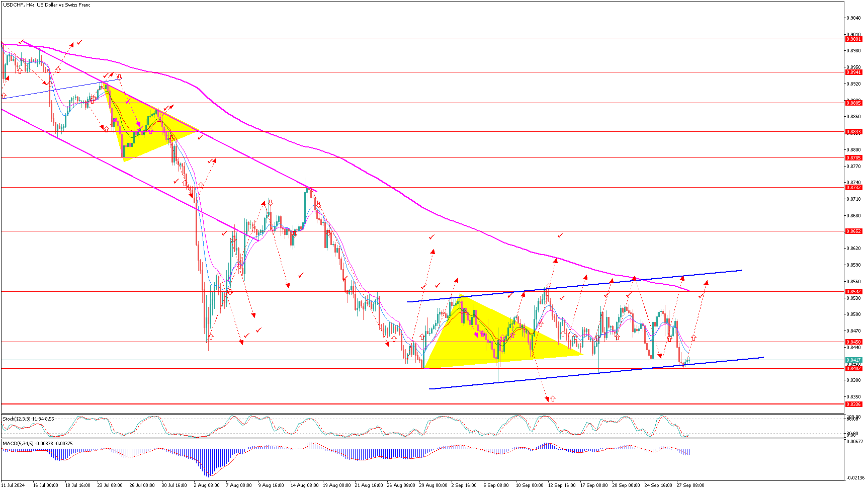Click the MACD(5,34,5) indicator label
The image size is (868, 491).
(38, 444)
